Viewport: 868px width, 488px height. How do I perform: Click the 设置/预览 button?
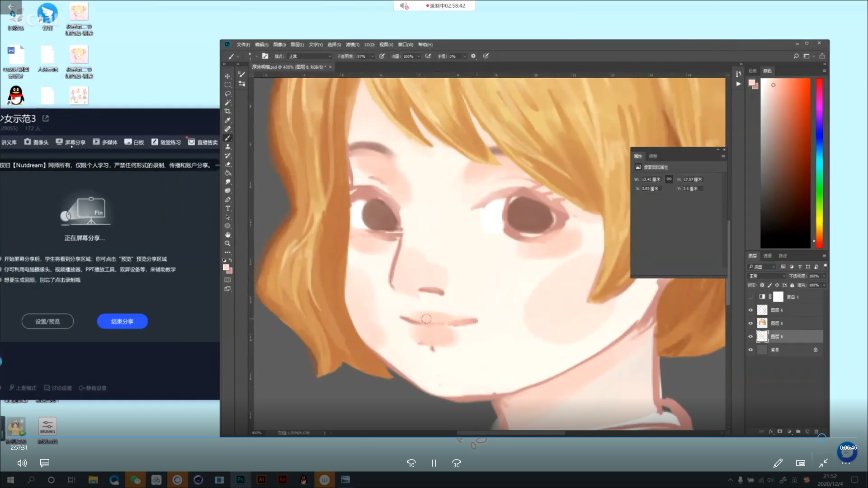[47, 321]
